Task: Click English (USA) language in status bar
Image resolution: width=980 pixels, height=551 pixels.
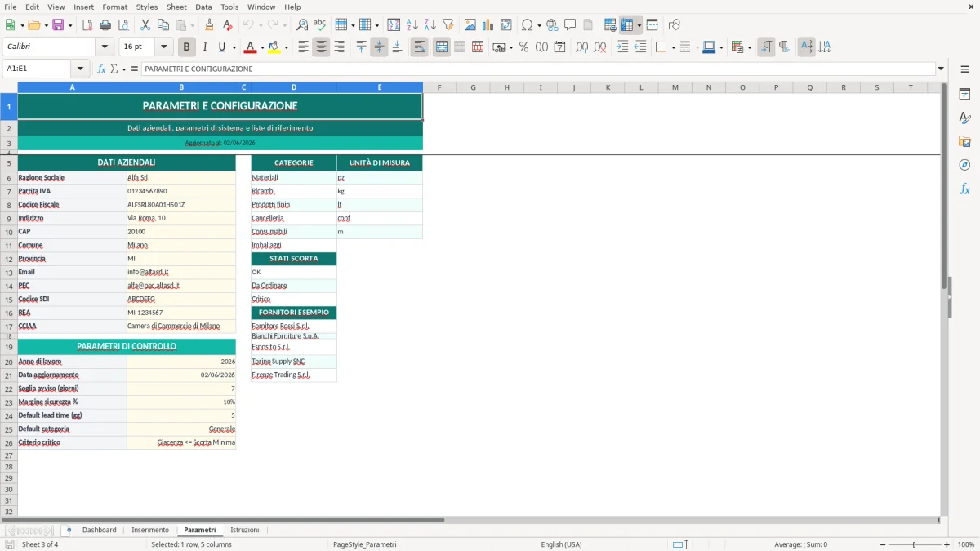Action: 562,544
